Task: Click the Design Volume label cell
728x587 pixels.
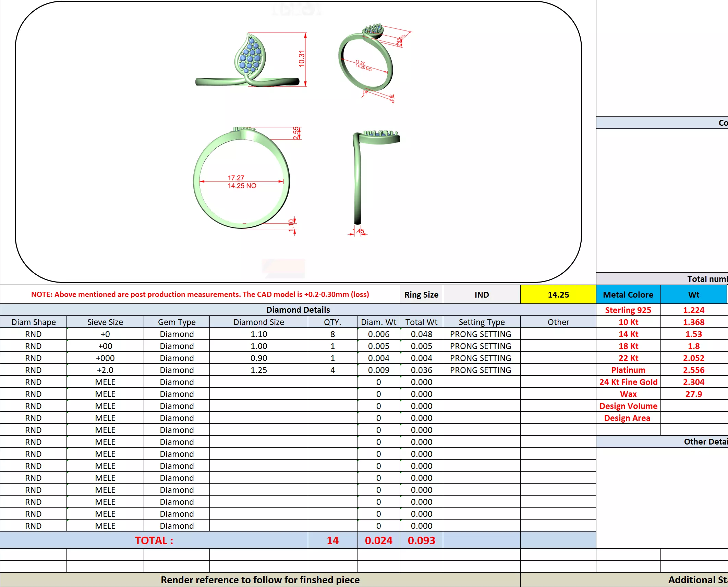Action: [x=628, y=406]
